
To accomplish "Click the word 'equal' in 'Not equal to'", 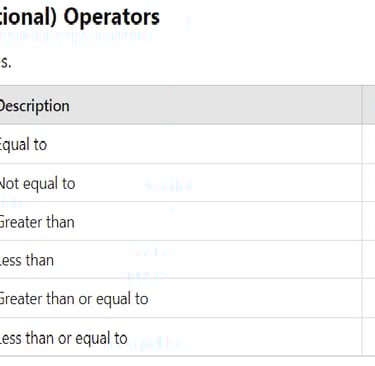I will (40, 184).
